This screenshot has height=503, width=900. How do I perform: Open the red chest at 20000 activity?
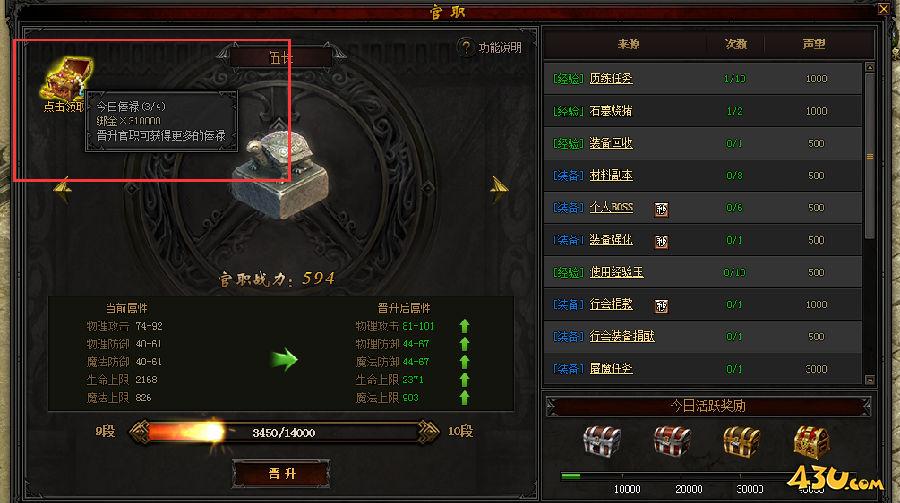(672, 441)
